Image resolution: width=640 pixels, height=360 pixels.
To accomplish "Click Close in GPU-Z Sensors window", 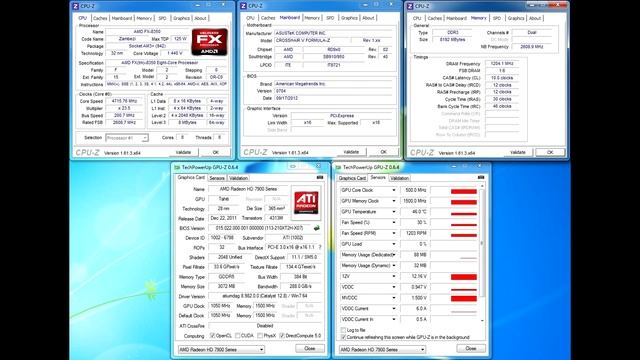I will coord(471,349).
